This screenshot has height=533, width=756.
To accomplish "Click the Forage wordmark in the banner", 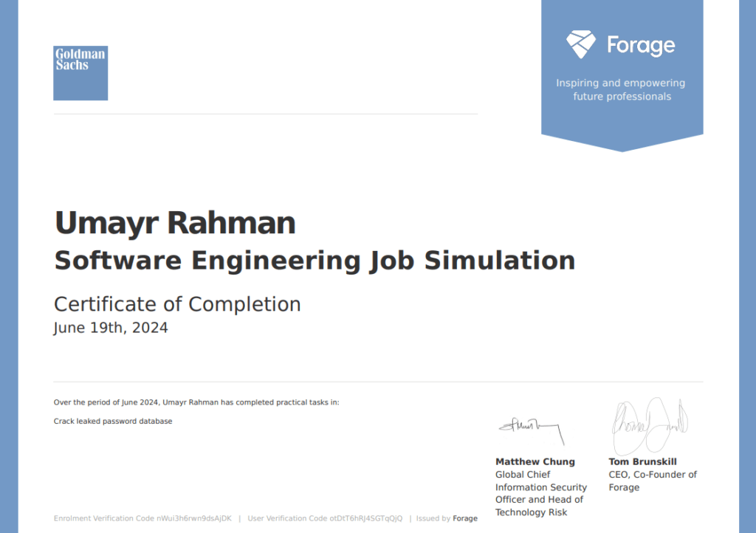I will (640, 46).
